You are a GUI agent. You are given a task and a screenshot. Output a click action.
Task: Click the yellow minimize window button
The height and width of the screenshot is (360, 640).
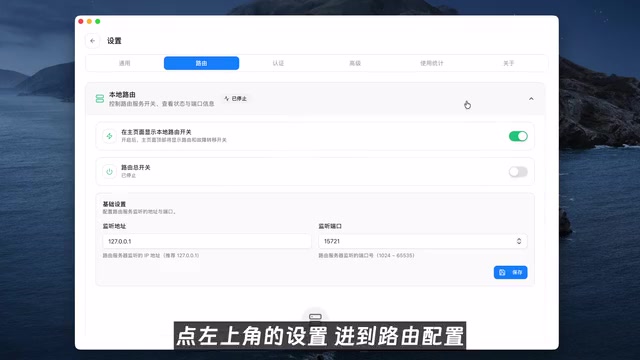tap(89, 21)
